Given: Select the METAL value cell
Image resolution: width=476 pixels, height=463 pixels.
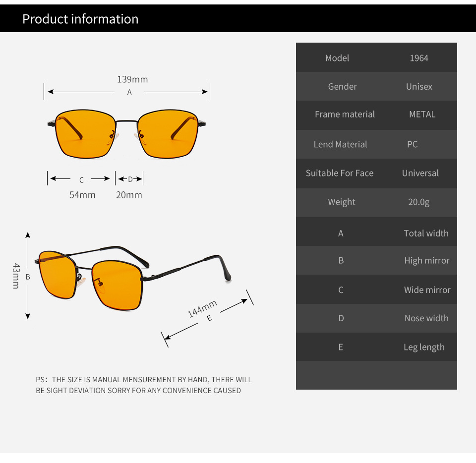Looking at the screenshot, I should 422,114.
